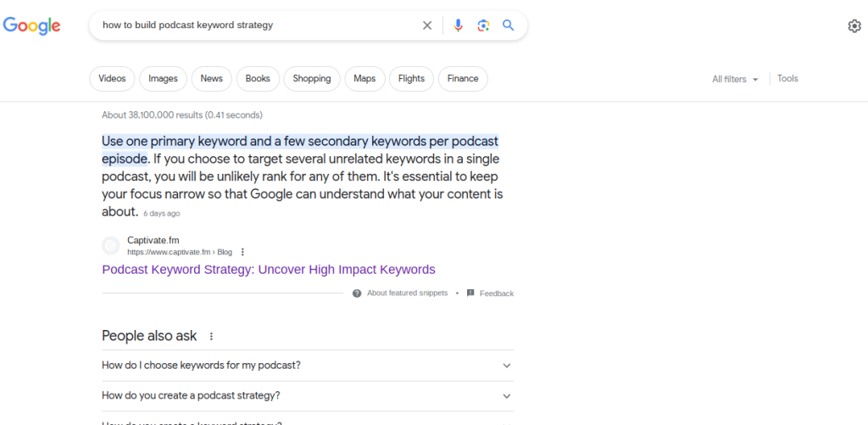
Task: Click About featured snippets help icon
Action: 357,294
